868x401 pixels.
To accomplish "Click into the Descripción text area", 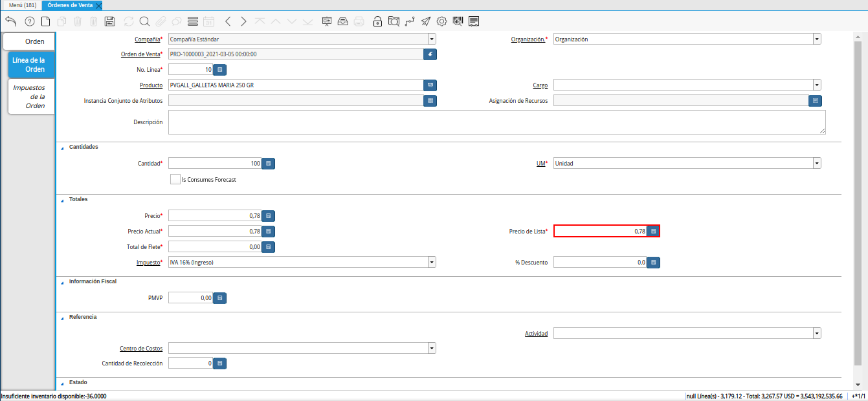I will (x=496, y=122).
